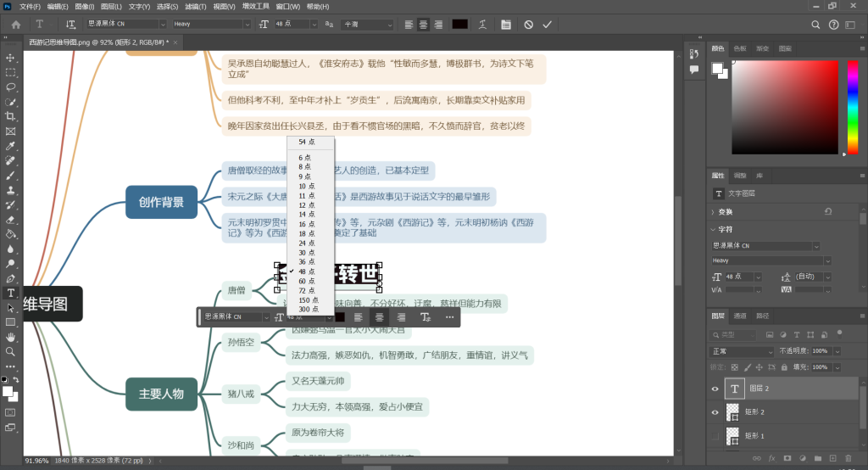Open 滤镜(T) menu

coord(196,7)
